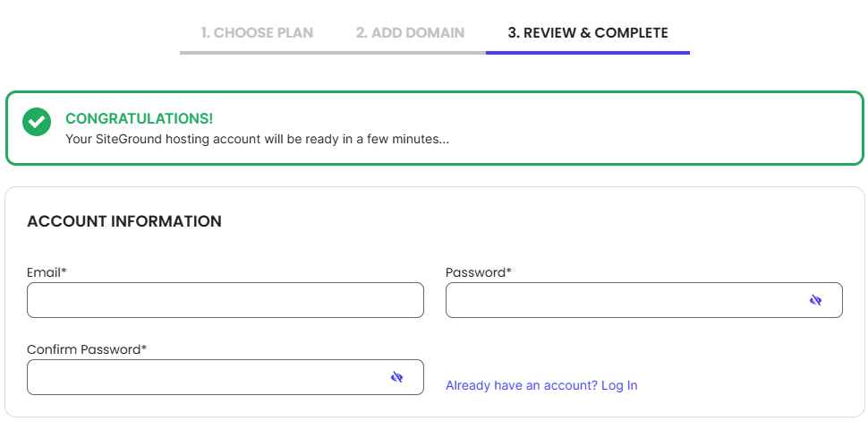Click the blue progress bar under step three
The width and height of the screenshot is (868, 430).
point(588,53)
